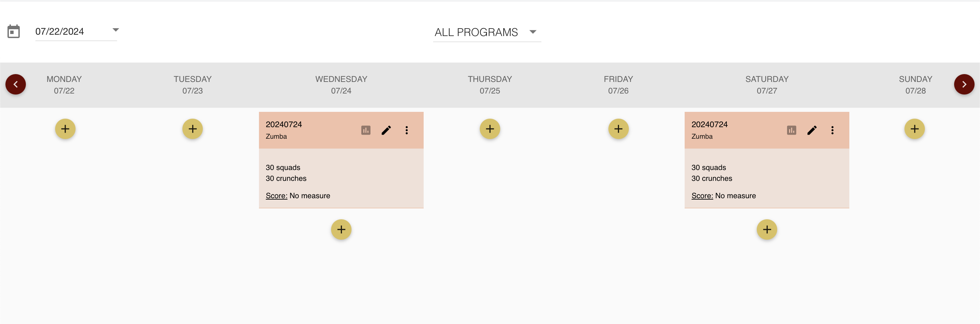This screenshot has width=980, height=324.
Task: Add a workout on Tuesday 07/23
Action: coord(193,129)
